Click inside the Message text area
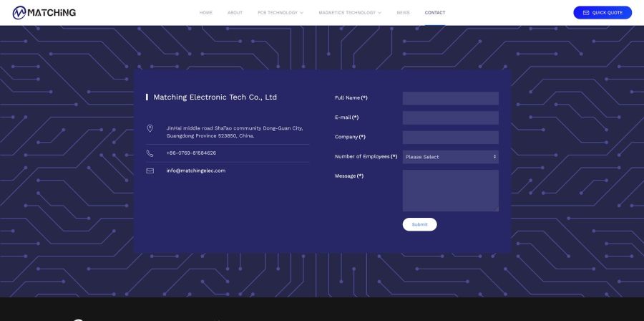Screen dimensions: 644x321 450,190
